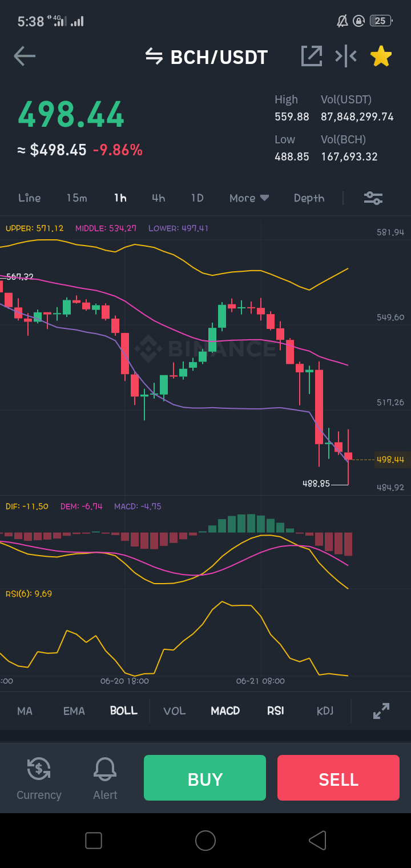Viewport: 411px width, 868px height.
Task: Tap the red SELL button
Action: (x=339, y=778)
